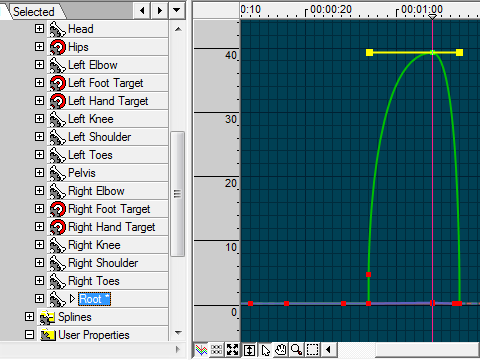Screen dimensions: 480x360
Task: Switch to channel curves view mode
Action: tap(201, 350)
